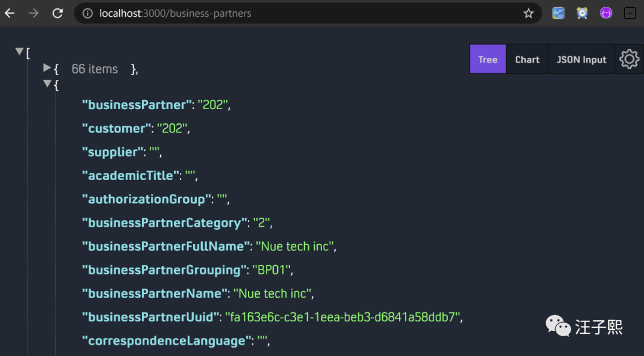Click the browser back arrow
The width and height of the screenshot is (644, 356).
(x=10, y=13)
